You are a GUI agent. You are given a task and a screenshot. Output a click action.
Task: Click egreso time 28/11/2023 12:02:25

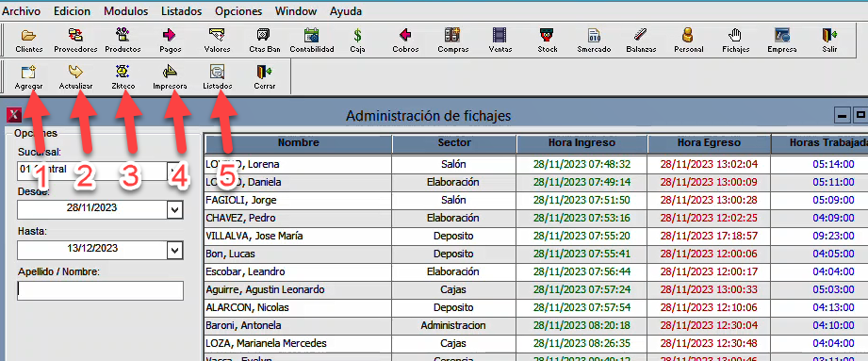point(709,218)
